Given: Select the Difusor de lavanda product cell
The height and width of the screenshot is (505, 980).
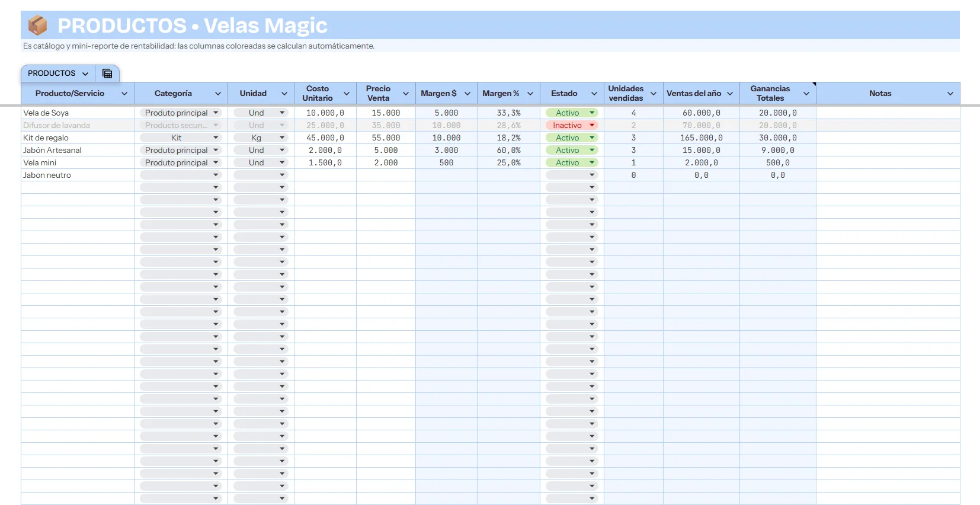Looking at the screenshot, I should pos(78,125).
